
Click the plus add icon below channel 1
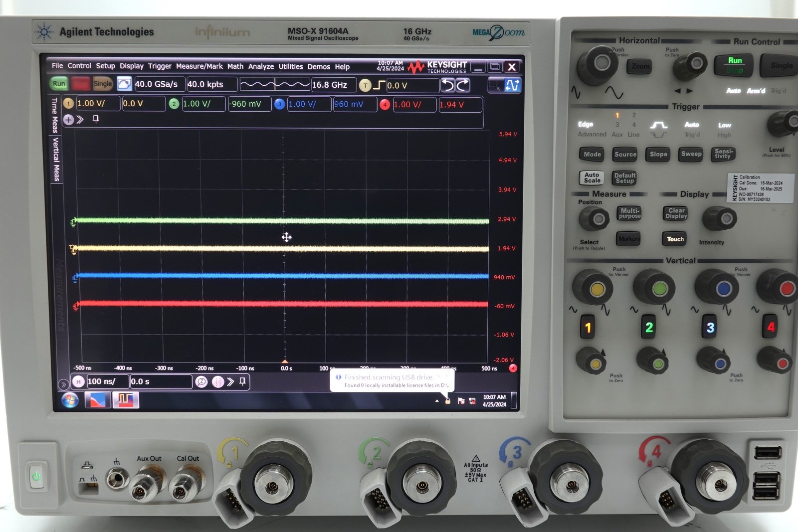(x=68, y=120)
